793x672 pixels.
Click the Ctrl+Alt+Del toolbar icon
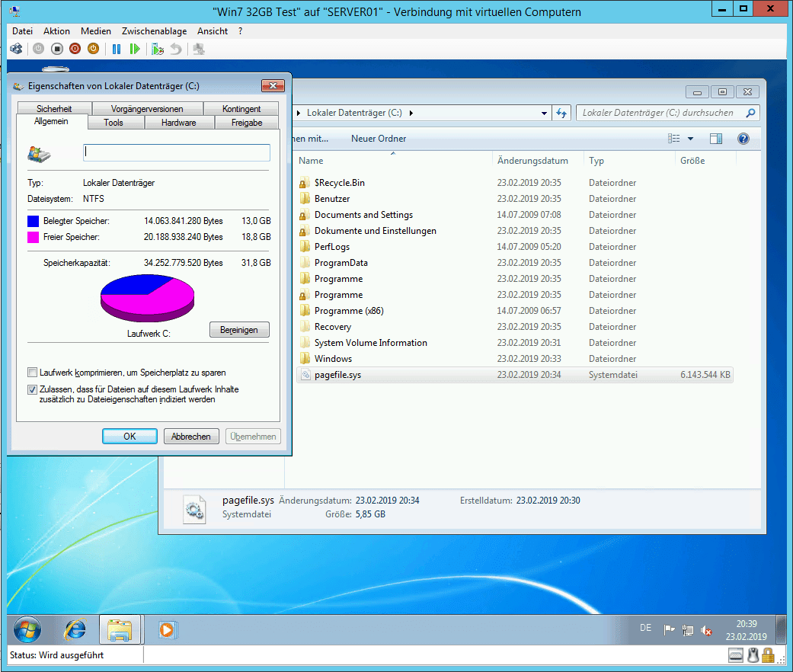tap(16, 49)
